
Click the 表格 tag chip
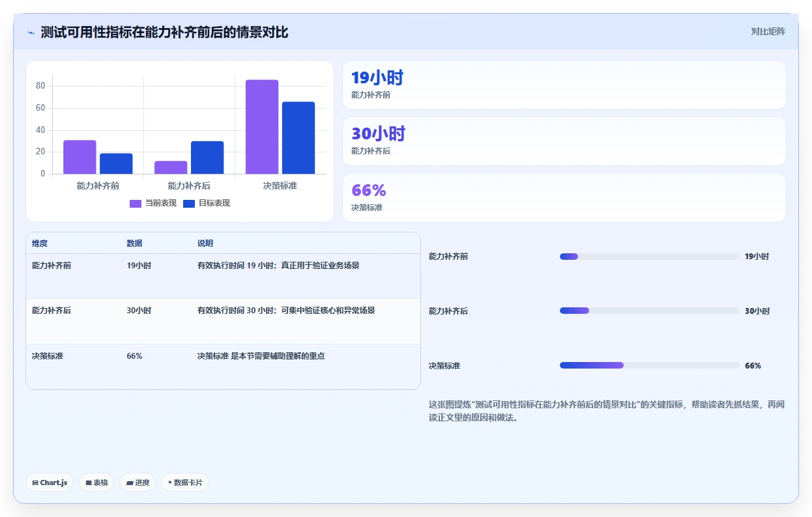click(x=96, y=482)
